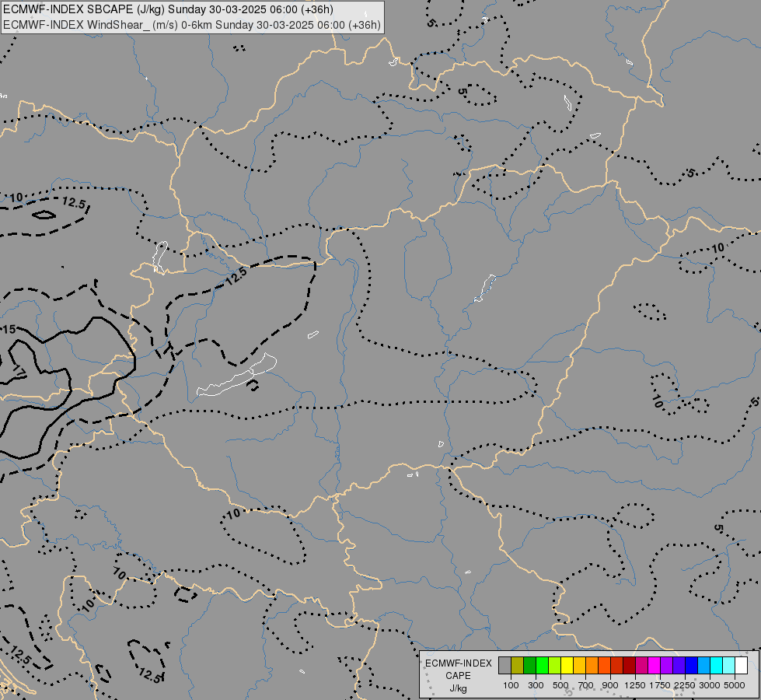The width and height of the screenshot is (761, 700).
Task: Click the '3000' legend tick label
Action: (710, 685)
